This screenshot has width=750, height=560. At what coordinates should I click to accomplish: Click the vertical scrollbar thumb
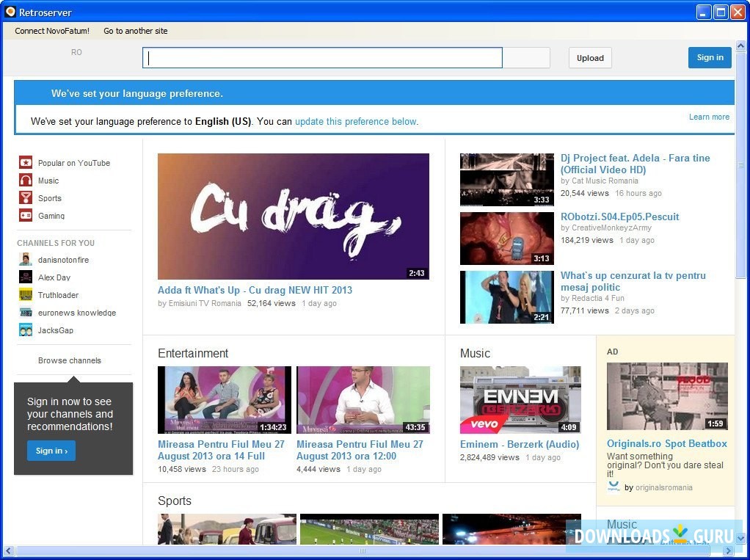(740, 165)
